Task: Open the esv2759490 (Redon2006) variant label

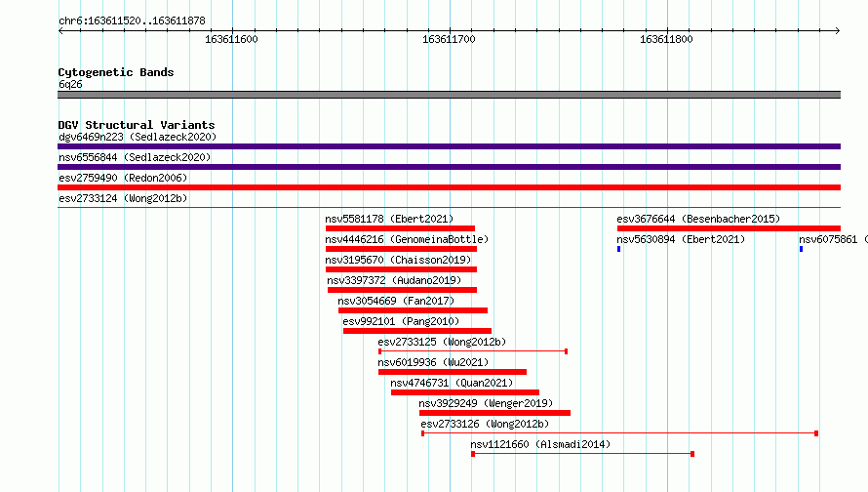Action: (x=123, y=178)
